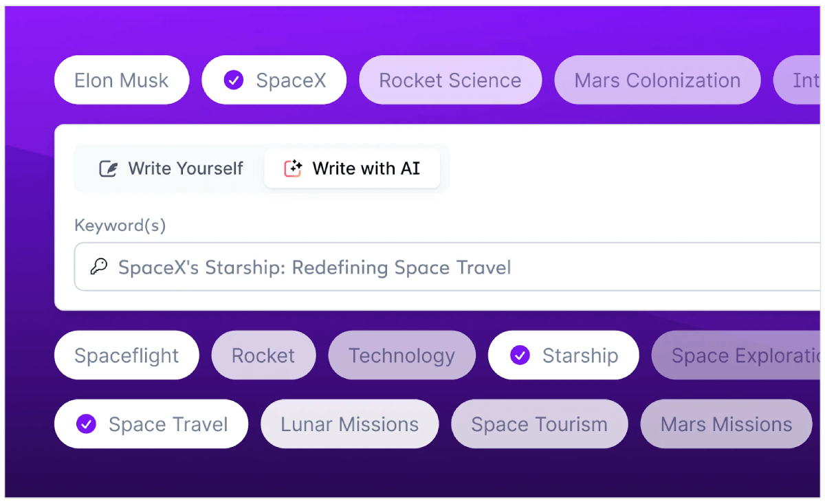Select the Spaceflight keyword chip
Image resolution: width=825 pixels, height=504 pixels.
pyautogui.click(x=126, y=355)
